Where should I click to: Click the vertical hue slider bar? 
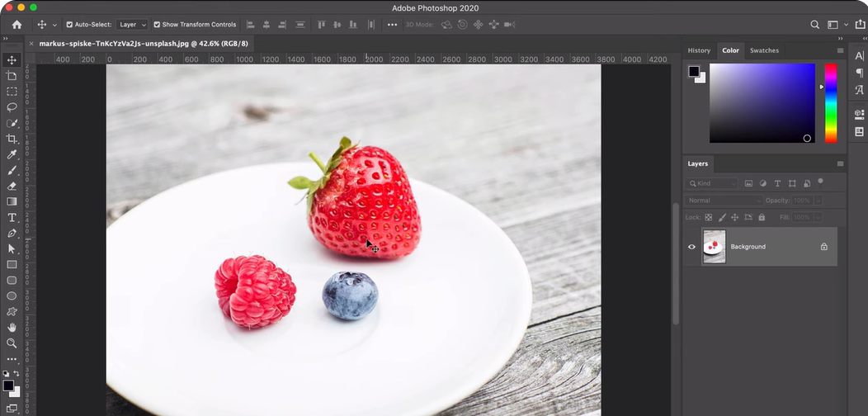(x=831, y=103)
